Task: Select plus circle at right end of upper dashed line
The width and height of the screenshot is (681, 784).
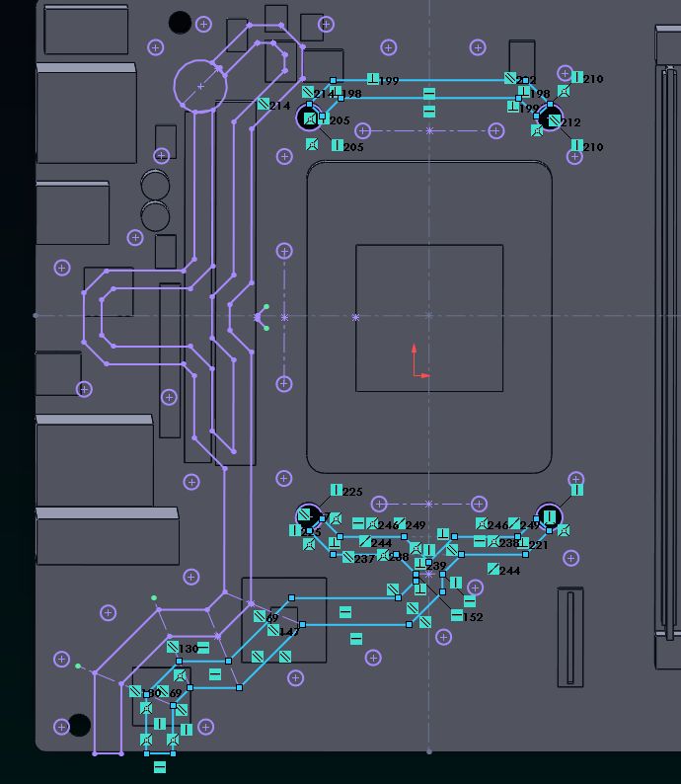Action: (x=495, y=131)
